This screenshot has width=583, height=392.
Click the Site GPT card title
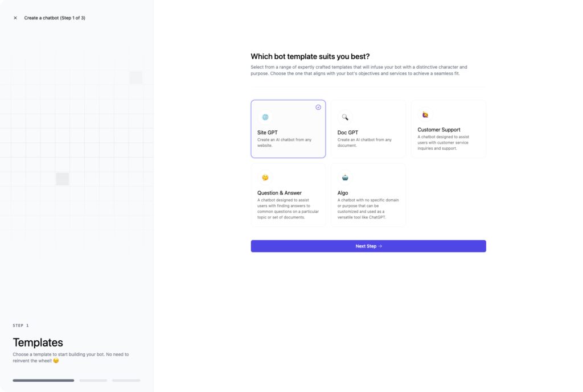(x=268, y=132)
